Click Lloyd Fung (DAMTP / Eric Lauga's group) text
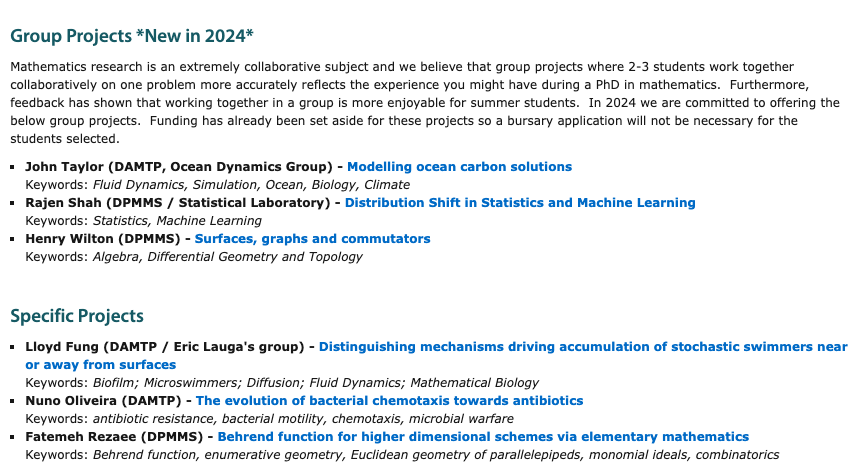The height and width of the screenshot is (464, 868). (164, 347)
